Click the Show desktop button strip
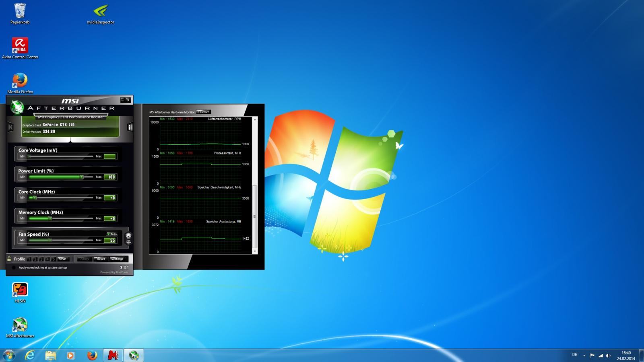The image size is (644, 362). pyautogui.click(x=641, y=356)
